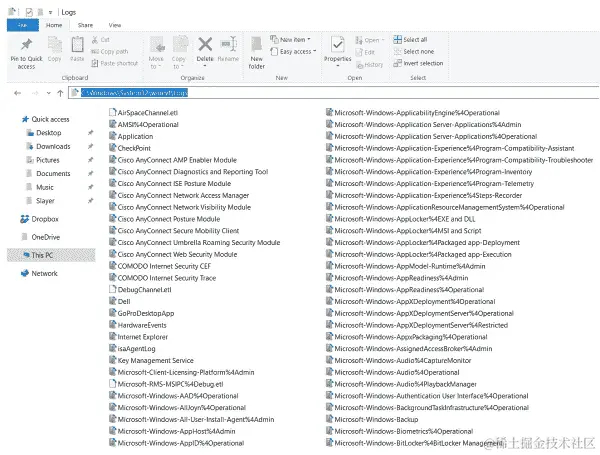The height and width of the screenshot is (455, 600).
Task: Click Invert selection
Action: click(x=418, y=63)
